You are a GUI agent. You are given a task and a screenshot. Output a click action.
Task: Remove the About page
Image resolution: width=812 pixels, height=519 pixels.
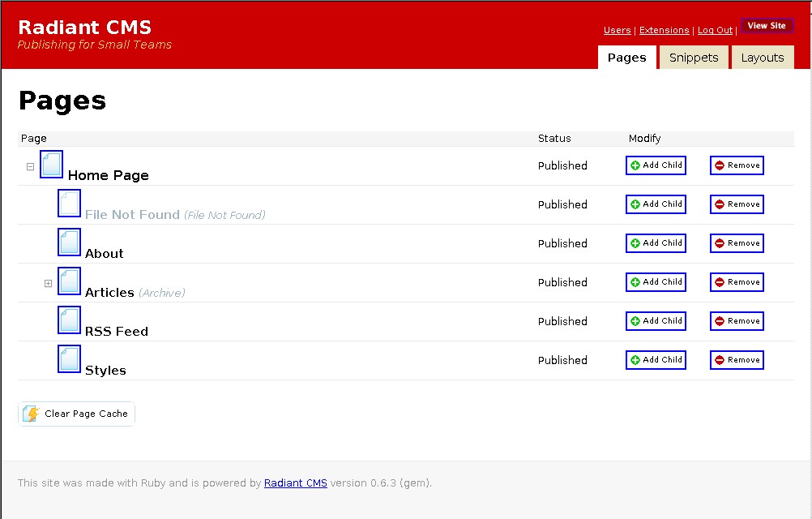tap(737, 243)
